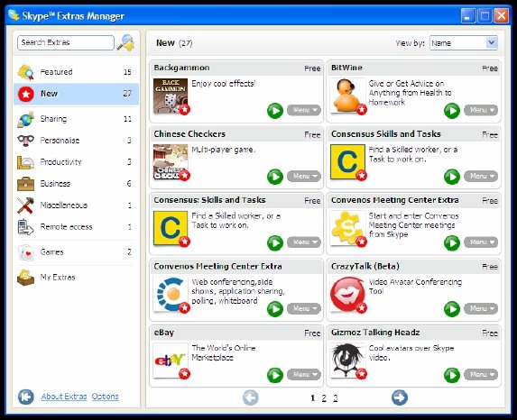Start Chinese Checkers with the play button
The height and width of the screenshot is (420, 517).
pos(275,177)
